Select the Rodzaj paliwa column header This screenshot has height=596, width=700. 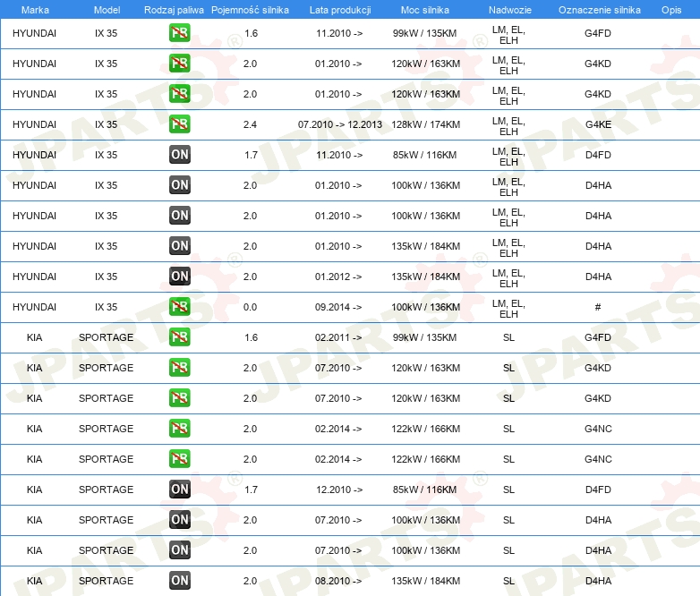coord(175,9)
